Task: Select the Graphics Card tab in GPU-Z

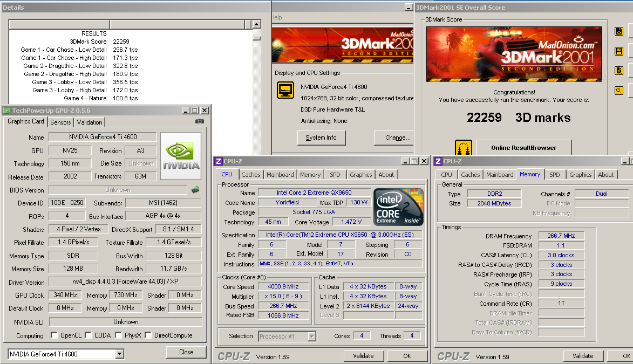Action: coord(26,121)
